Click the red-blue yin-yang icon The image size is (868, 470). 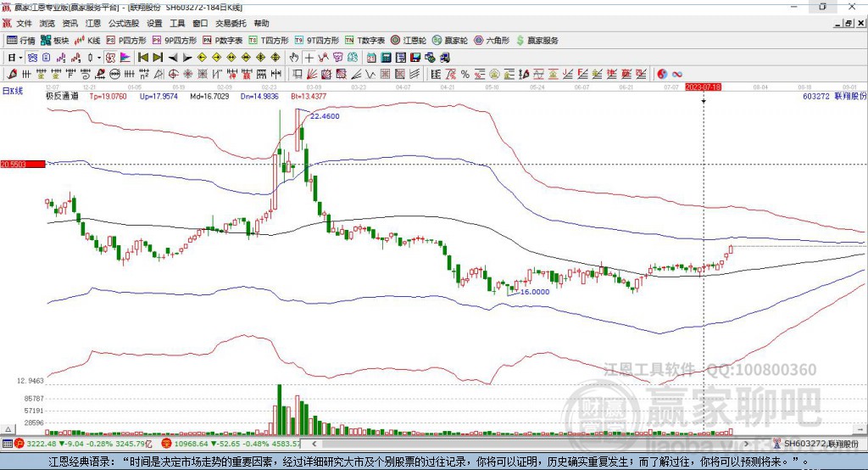(x=661, y=75)
